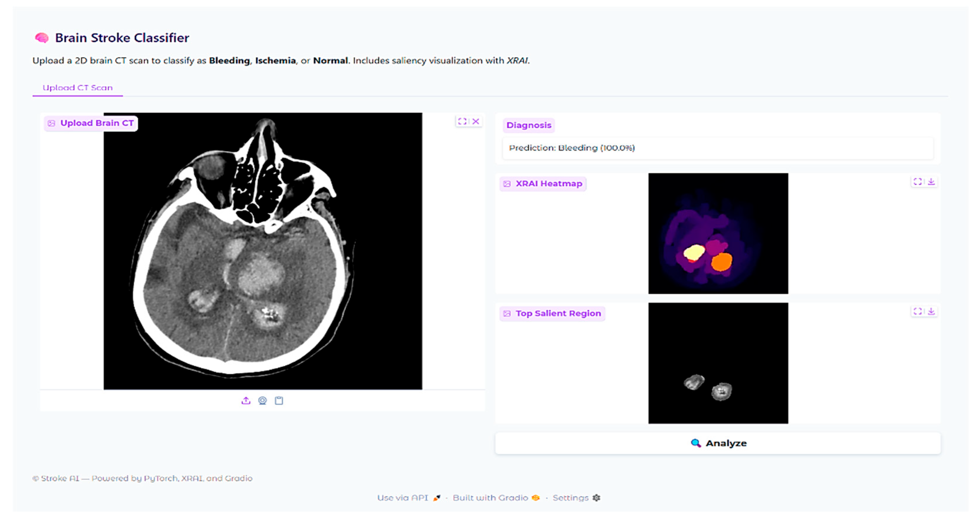Click the uploaded brain CT scan image
The width and height of the screenshot is (980, 522).
point(262,251)
